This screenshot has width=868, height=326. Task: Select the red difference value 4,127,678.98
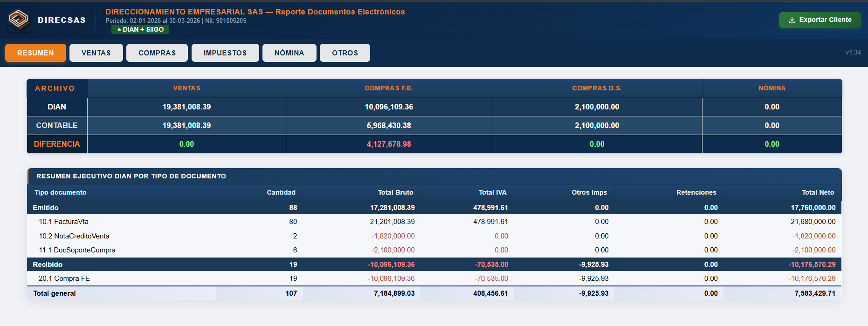coord(389,144)
